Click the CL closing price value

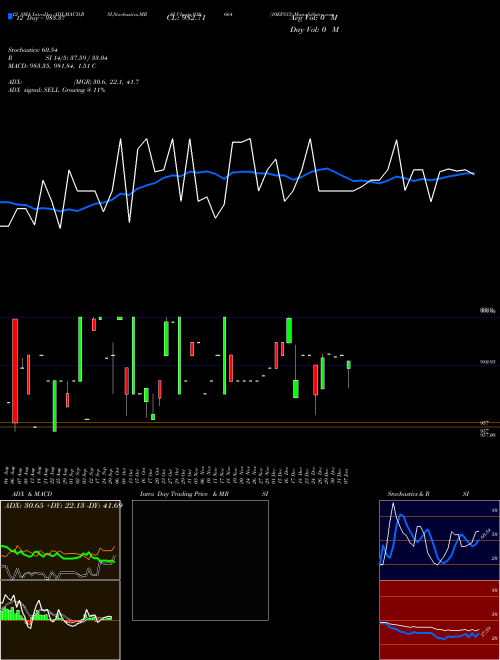coord(186,18)
